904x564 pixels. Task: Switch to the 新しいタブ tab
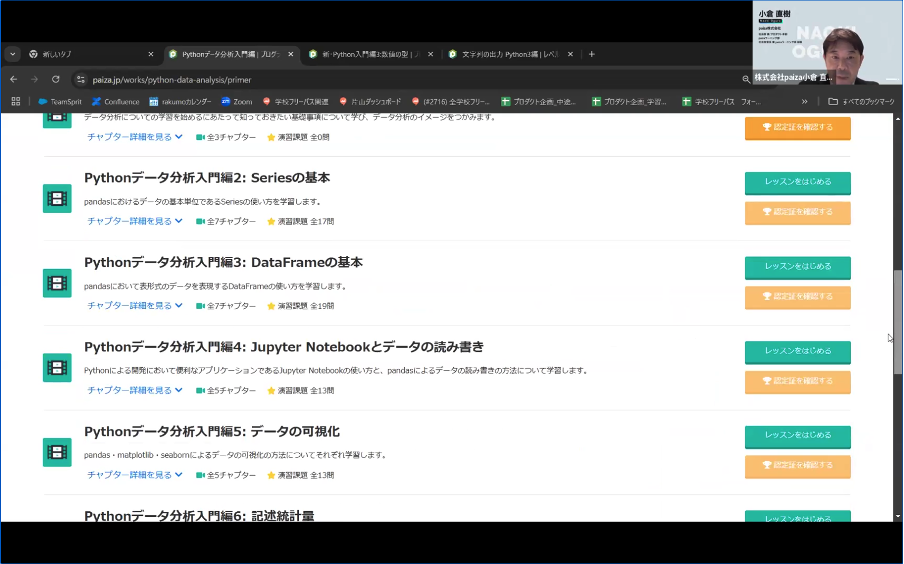tap(91, 54)
